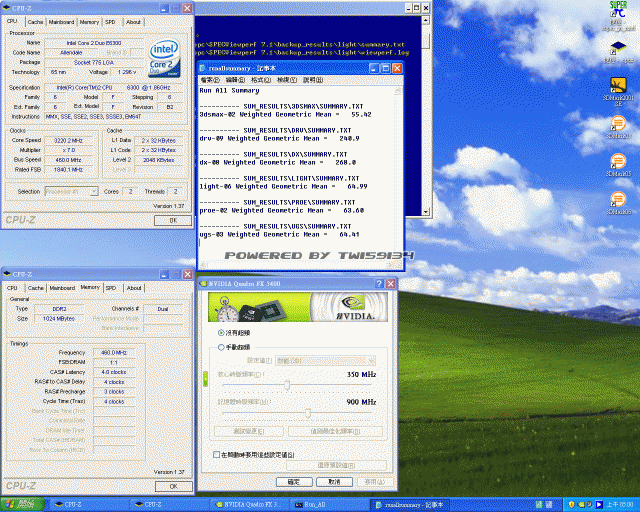
Task: Check the apply-settings-at-startup checkbox
Action: tap(216, 454)
